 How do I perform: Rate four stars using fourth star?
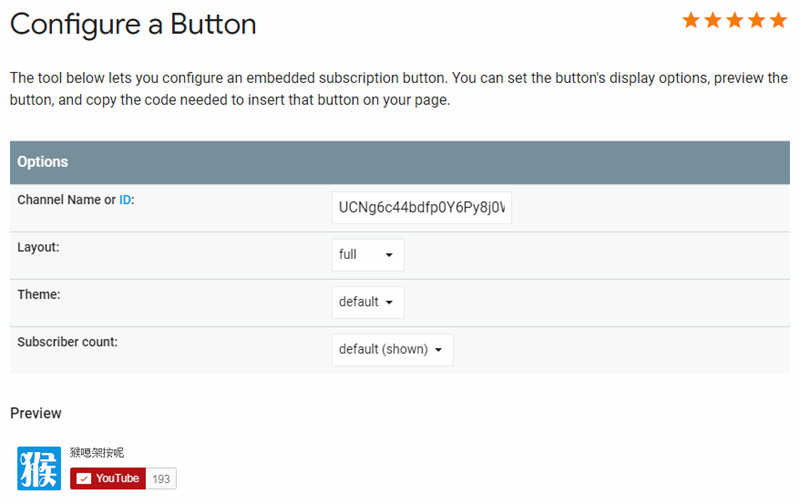pyautogui.click(x=757, y=20)
